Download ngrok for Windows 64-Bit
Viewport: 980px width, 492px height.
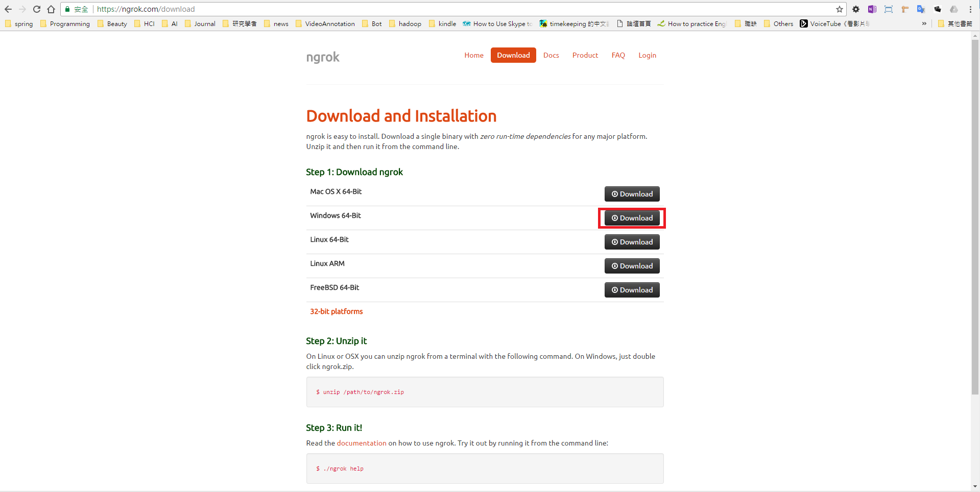632,218
